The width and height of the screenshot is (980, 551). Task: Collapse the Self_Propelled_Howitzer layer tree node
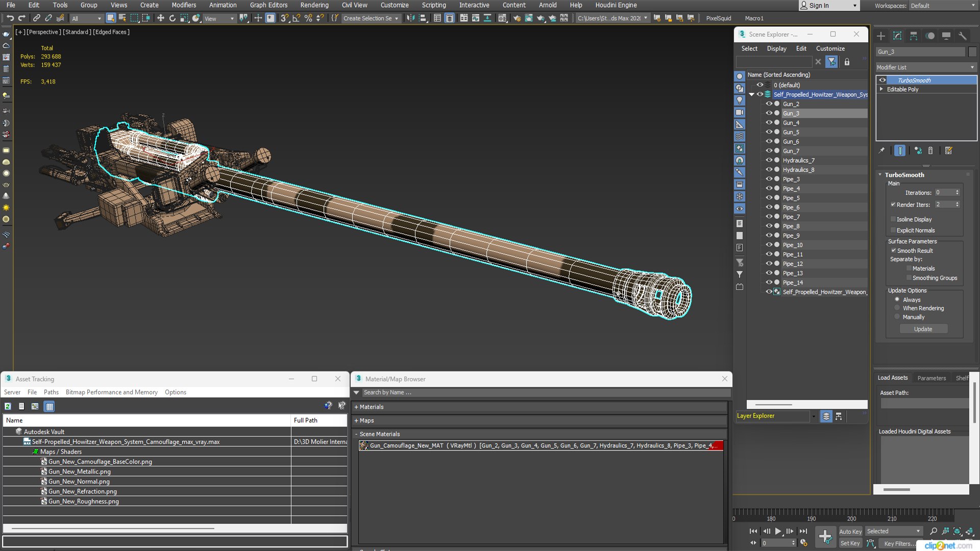(751, 94)
